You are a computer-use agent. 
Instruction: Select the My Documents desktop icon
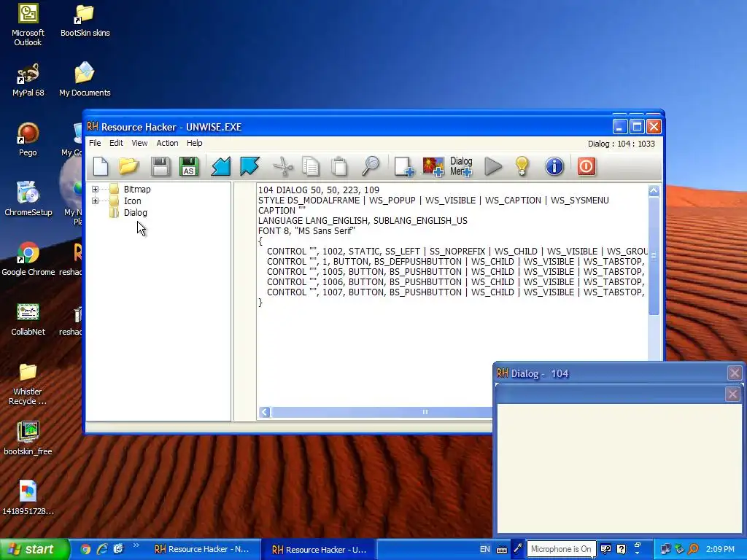click(85, 79)
